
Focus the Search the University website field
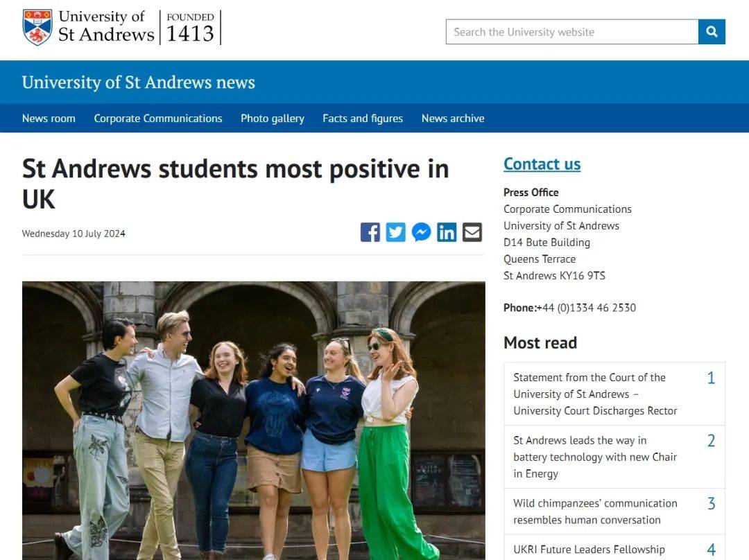click(x=571, y=31)
